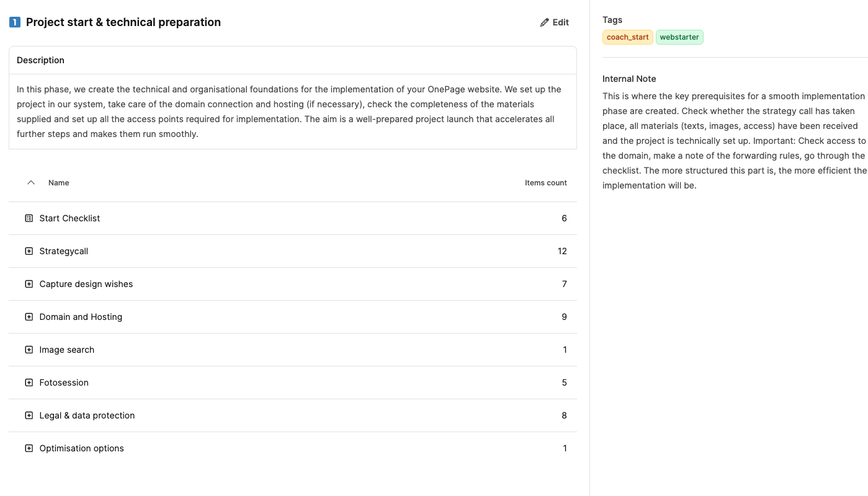Click the blue number 1 phase badge
The height and width of the screenshot is (496, 868).
15,22
